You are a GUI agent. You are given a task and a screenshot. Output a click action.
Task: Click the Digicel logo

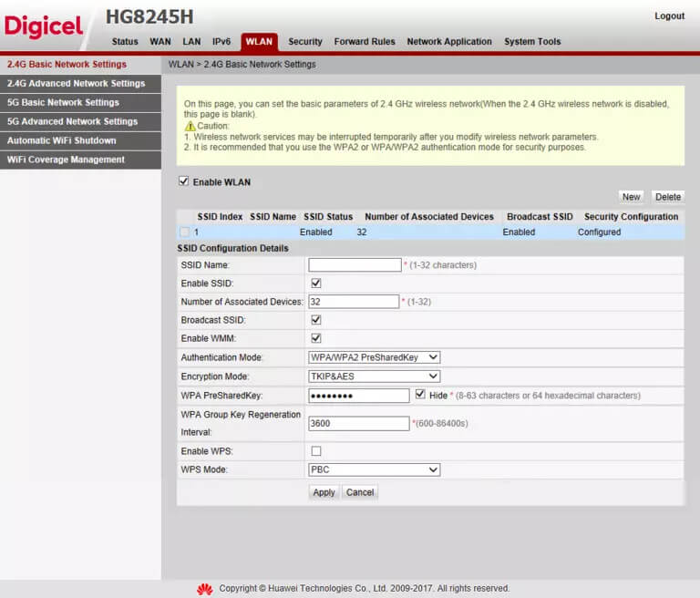[44, 26]
